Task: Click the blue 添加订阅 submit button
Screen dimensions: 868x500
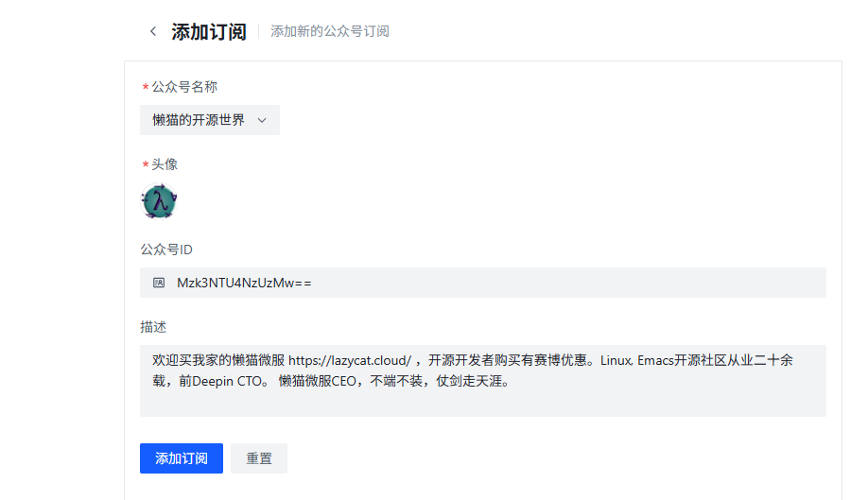Action: [x=182, y=458]
